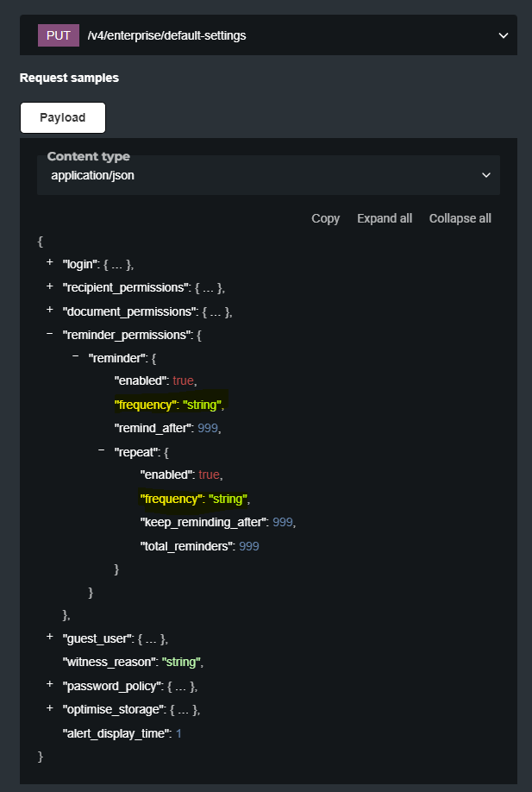This screenshot has height=792, width=532.
Task: Collapse the "reminder" object node
Action: 76,356
